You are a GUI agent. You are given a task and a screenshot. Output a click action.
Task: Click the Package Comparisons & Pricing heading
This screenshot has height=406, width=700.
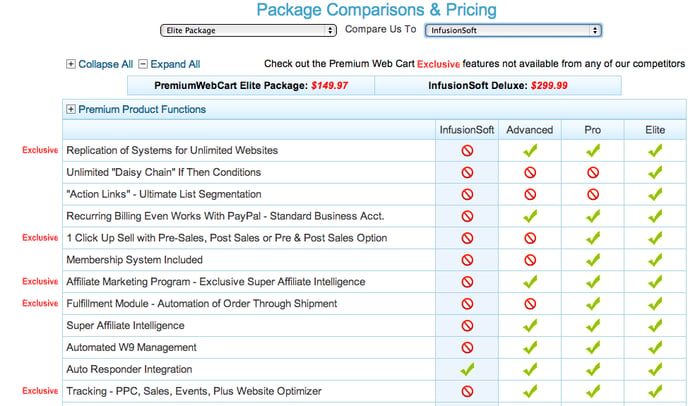click(x=376, y=10)
